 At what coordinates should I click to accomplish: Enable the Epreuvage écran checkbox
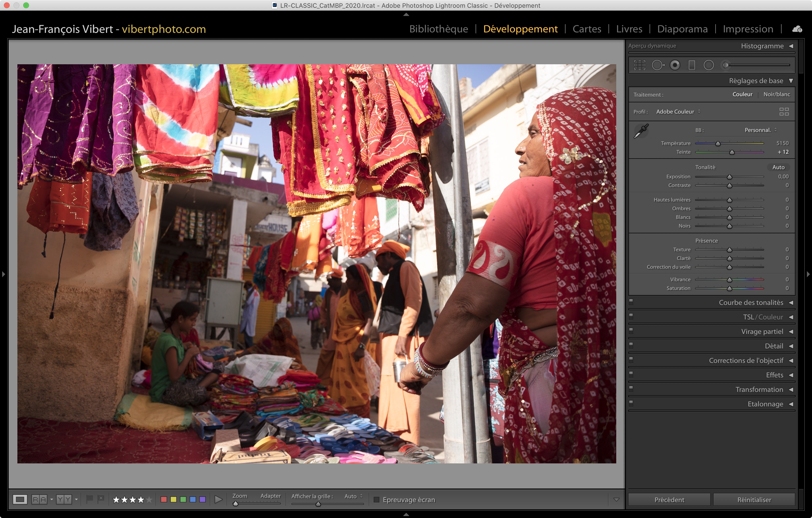(377, 499)
